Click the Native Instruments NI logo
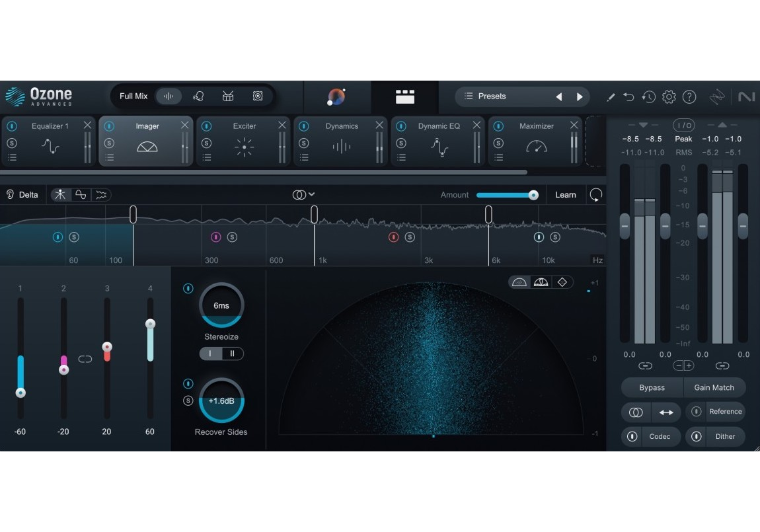 [746, 97]
